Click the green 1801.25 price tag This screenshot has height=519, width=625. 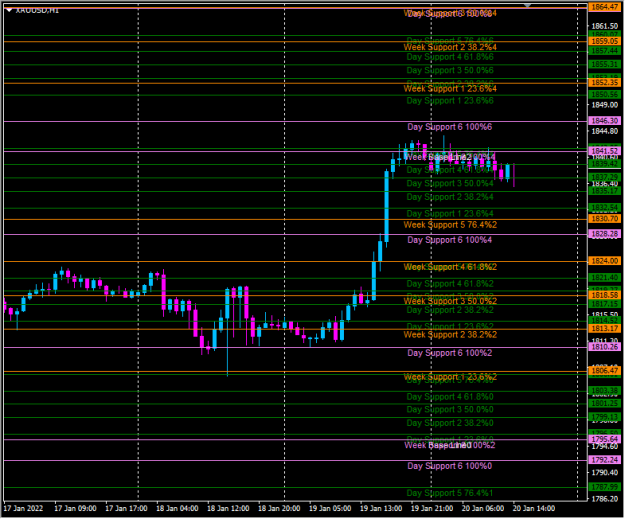coord(605,404)
